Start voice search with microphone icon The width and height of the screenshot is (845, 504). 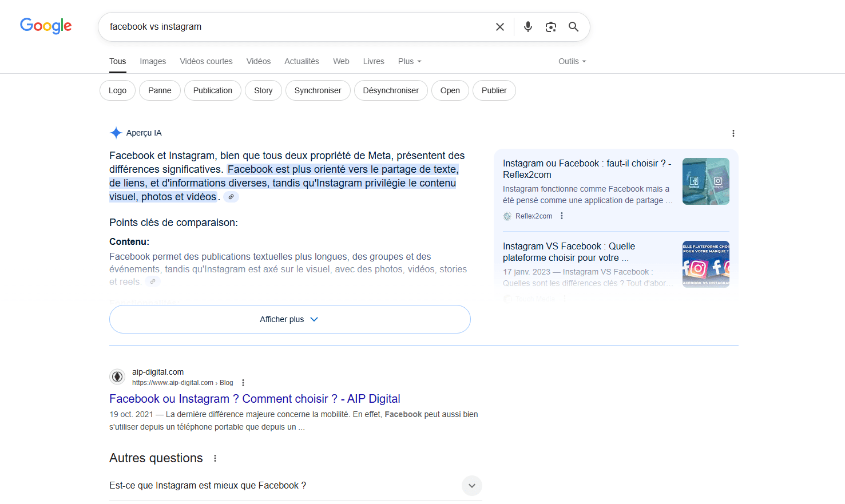point(528,27)
